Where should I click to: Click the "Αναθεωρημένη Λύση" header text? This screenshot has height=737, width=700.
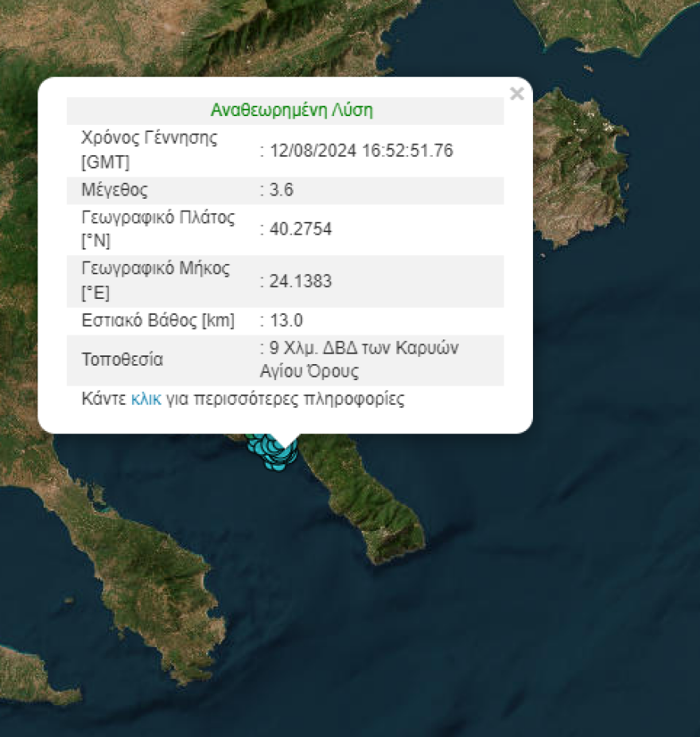[291, 111]
